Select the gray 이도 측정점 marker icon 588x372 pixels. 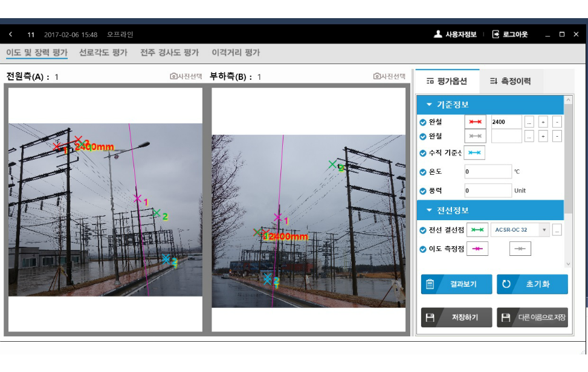point(520,249)
